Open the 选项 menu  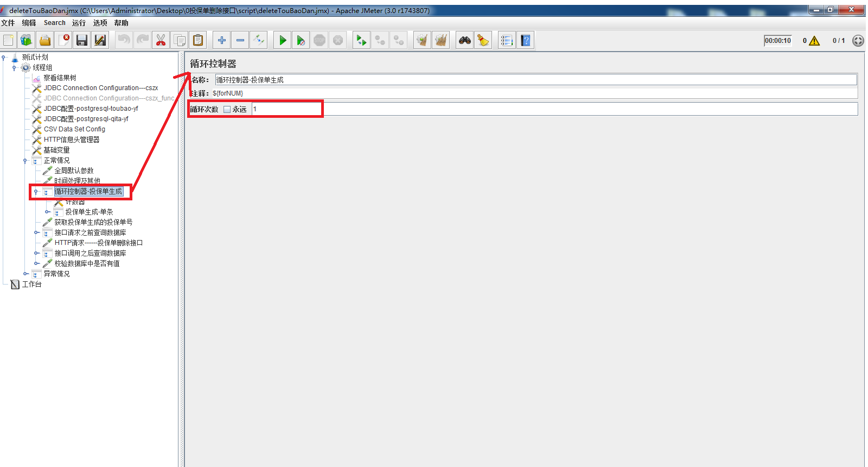click(x=100, y=23)
